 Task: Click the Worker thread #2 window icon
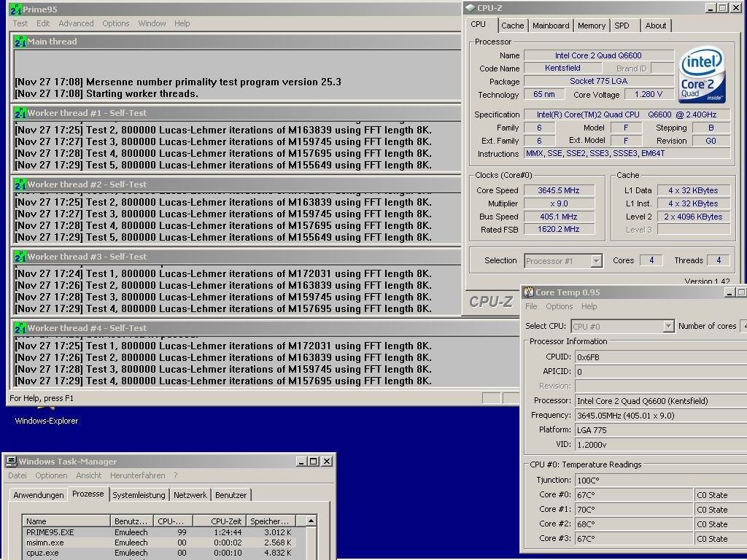(20, 184)
